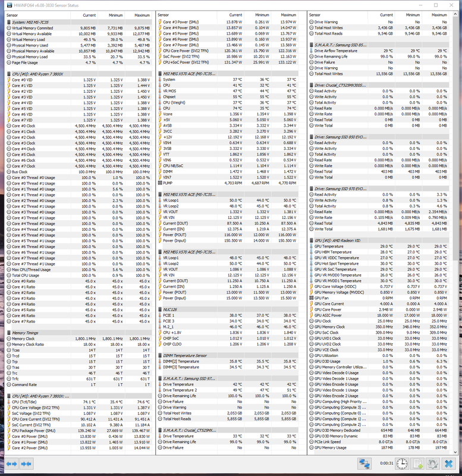Image resolution: width=462 pixels, height=476 pixels.
Task: Select the Command Rate row
Action: click(x=79, y=384)
